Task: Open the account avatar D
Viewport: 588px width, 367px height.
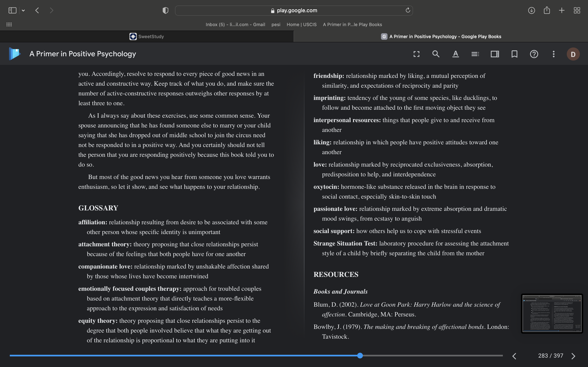Action: tap(573, 54)
